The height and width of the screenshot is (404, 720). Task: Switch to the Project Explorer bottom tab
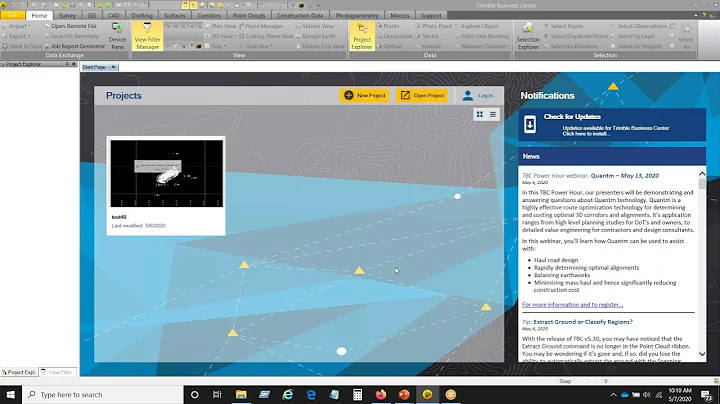click(19, 372)
